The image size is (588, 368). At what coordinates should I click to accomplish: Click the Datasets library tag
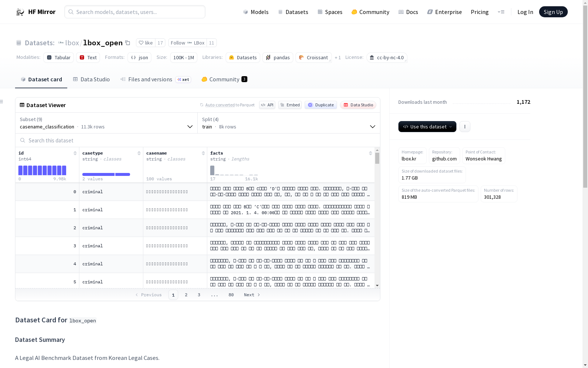coord(243,57)
